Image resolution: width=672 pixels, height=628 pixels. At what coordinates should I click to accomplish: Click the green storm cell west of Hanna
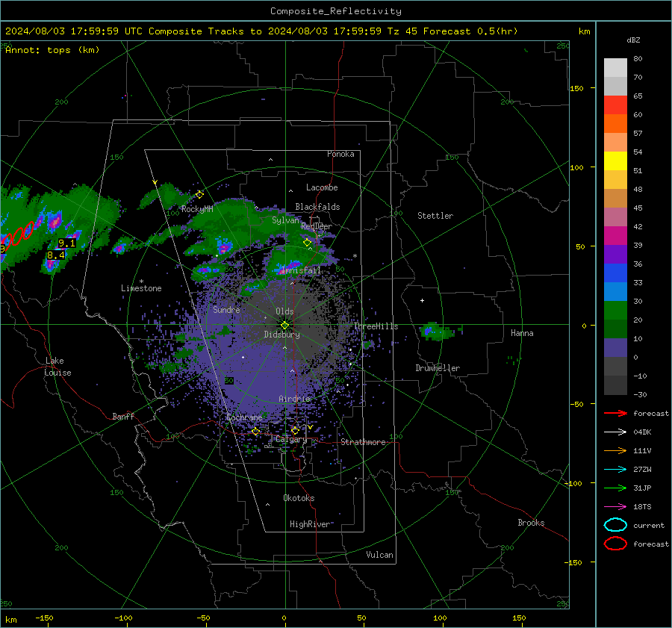pyautogui.click(x=436, y=332)
